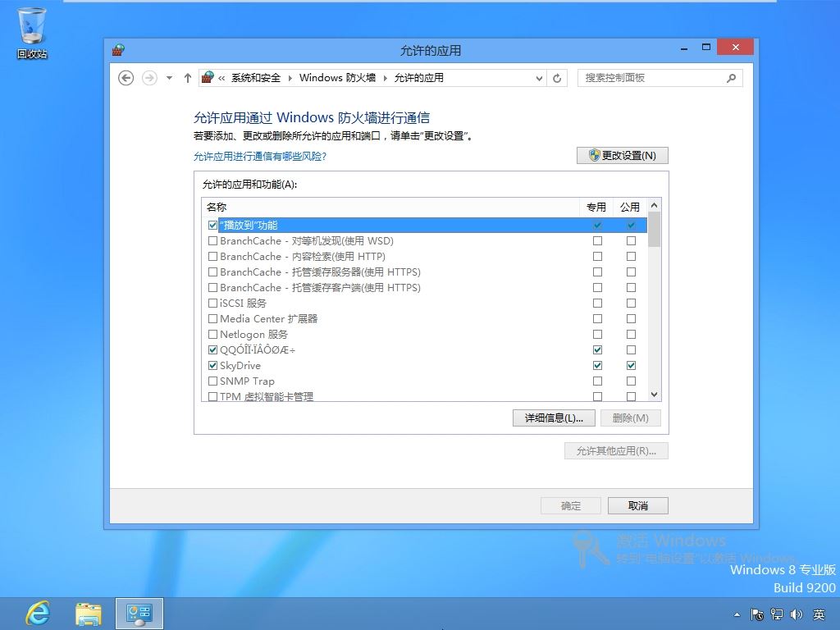The height and width of the screenshot is (630, 840).
Task: Toggle BranchCache 对等机发现 name checkbox
Action: tap(212, 240)
